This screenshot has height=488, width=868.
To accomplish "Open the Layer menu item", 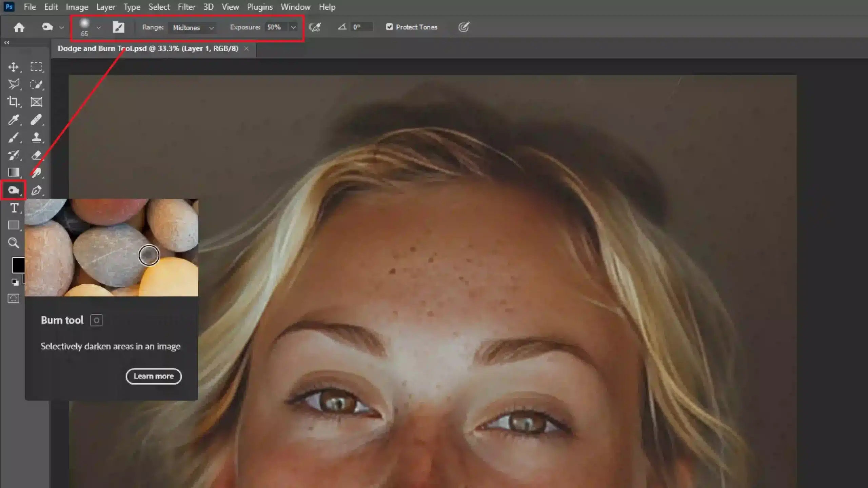I will 105,6.
